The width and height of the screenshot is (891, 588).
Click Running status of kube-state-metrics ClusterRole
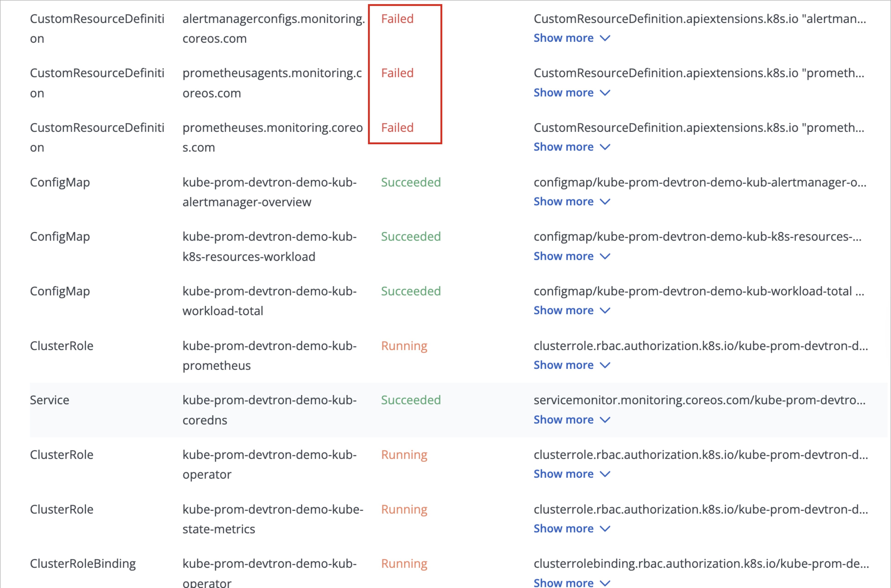[x=404, y=509]
